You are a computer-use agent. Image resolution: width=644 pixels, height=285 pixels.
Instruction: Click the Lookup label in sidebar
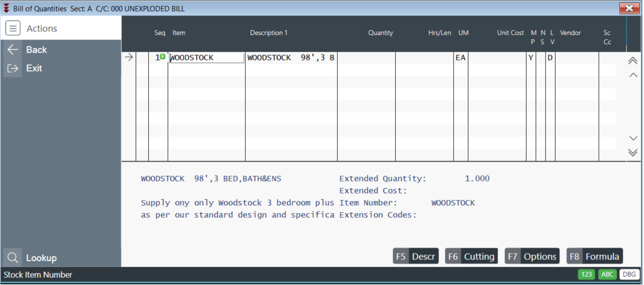point(42,258)
